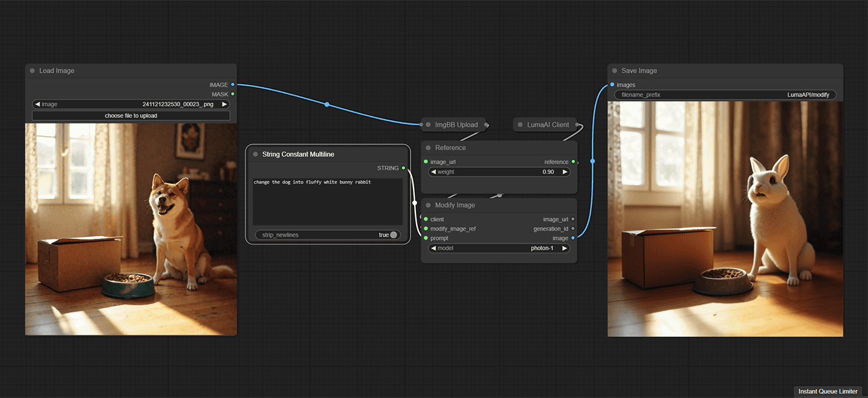Click the STRING output port
The width and height of the screenshot is (868, 398).
(x=403, y=168)
